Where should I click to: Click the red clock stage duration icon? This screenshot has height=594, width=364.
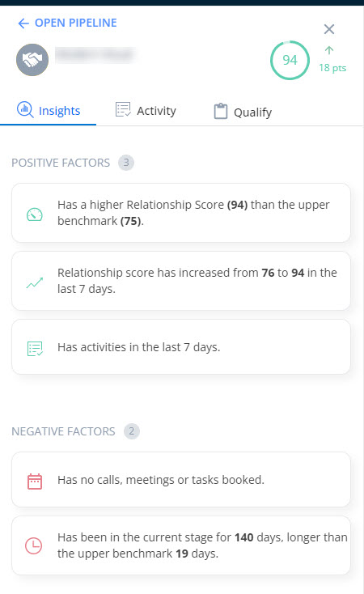(34, 546)
